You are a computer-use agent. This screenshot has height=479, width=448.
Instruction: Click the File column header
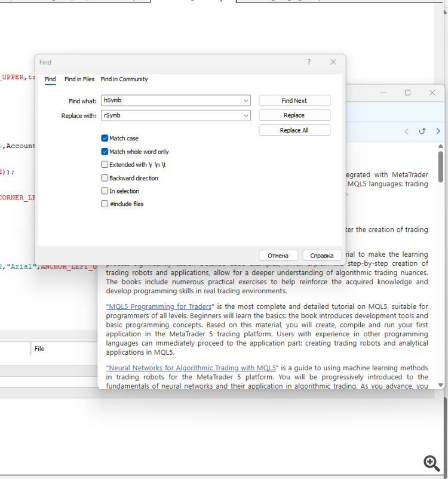tap(39, 349)
